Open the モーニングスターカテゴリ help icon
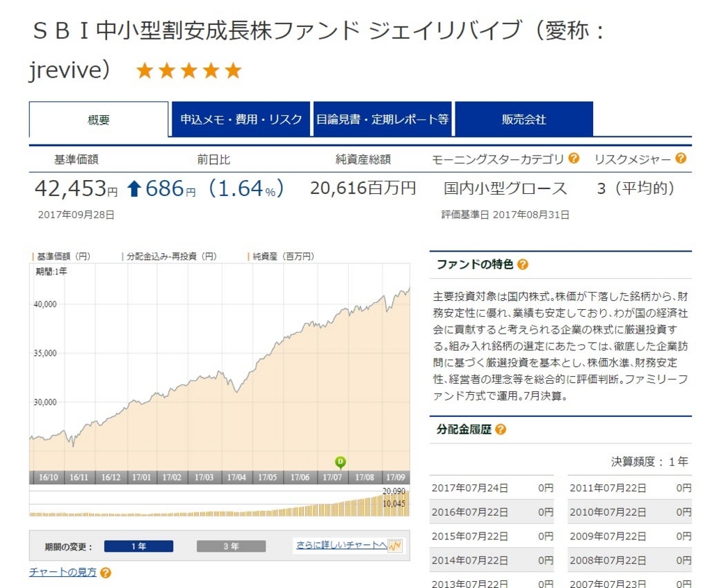This screenshot has width=712, height=588. (x=574, y=159)
